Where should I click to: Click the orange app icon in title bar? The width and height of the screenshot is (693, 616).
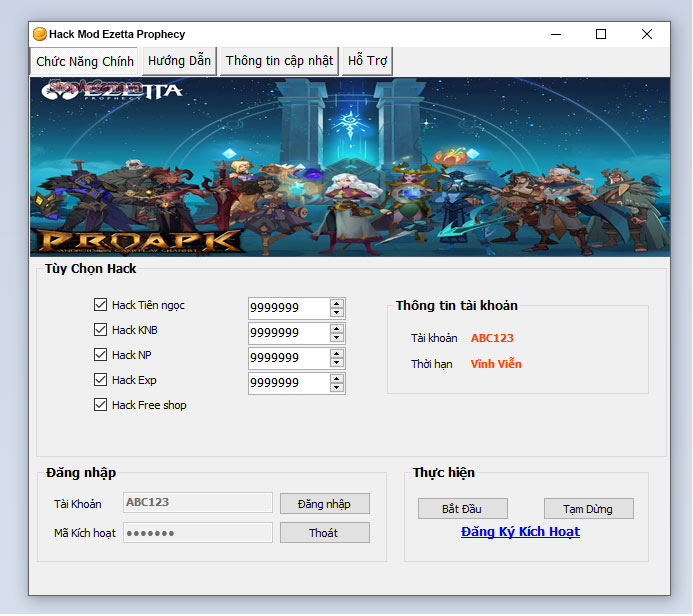click(x=40, y=34)
